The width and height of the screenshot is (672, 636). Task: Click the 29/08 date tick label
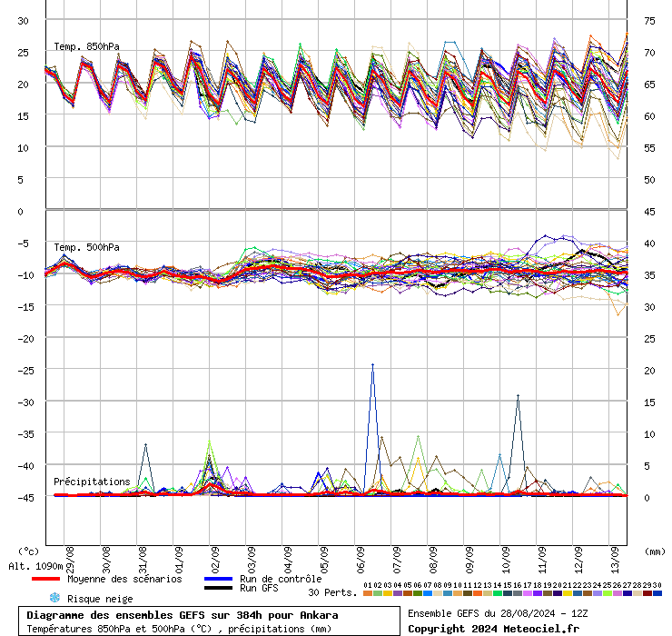point(70,560)
